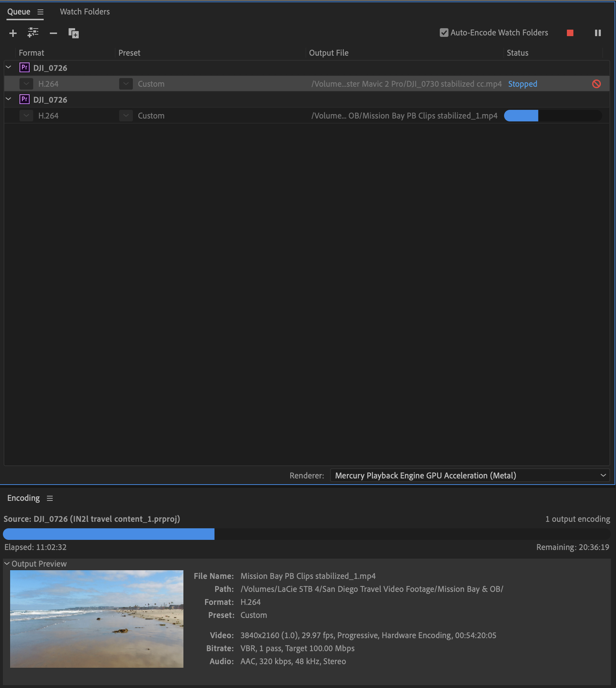Pause encoding with the pause icon
The image size is (616, 688).
(597, 33)
